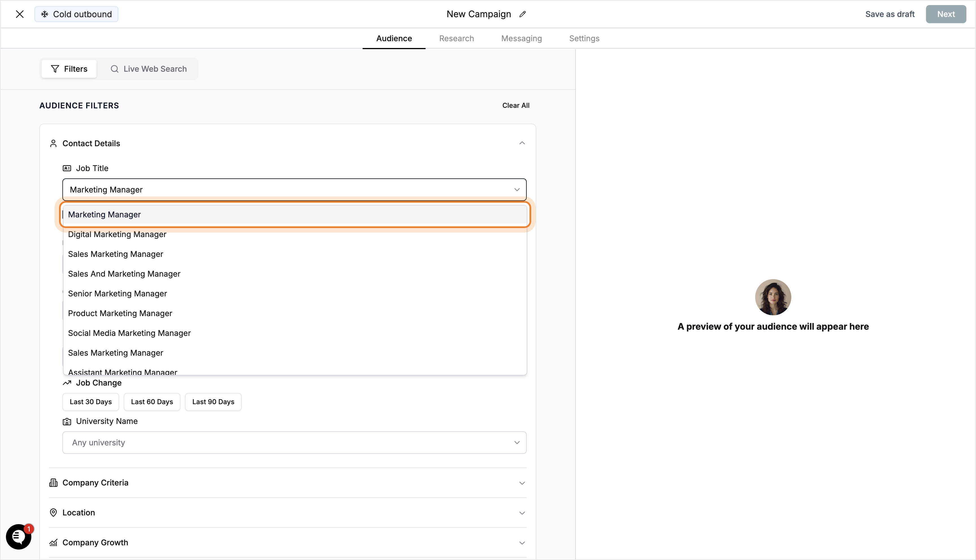Open the chat support bubble with notification
The height and width of the screenshot is (560, 976).
click(x=18, y=537)
